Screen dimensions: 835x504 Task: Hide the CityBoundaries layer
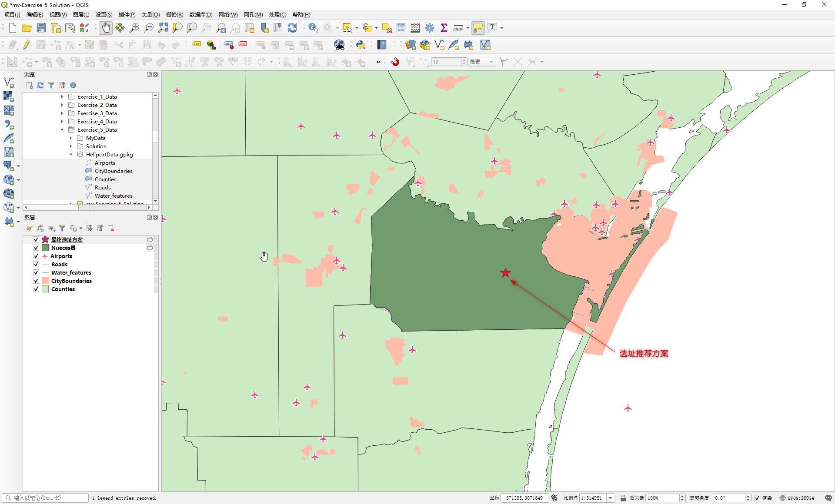tap(36, 281)
